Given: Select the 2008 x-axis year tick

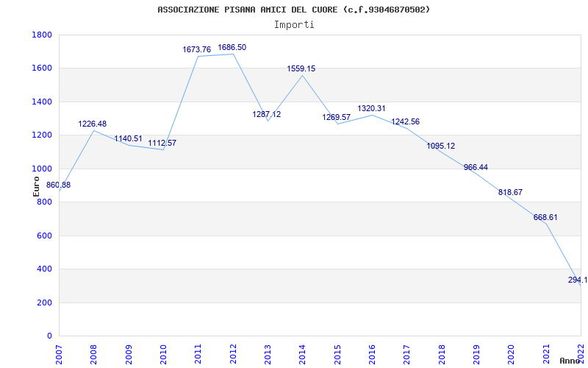Looking at the screenshot, I should 94,354.
